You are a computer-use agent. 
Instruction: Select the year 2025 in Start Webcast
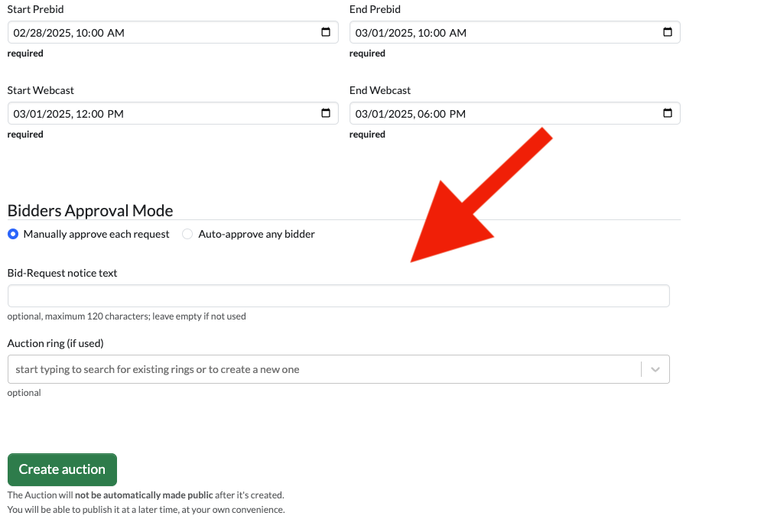click(x=58, y=114)
